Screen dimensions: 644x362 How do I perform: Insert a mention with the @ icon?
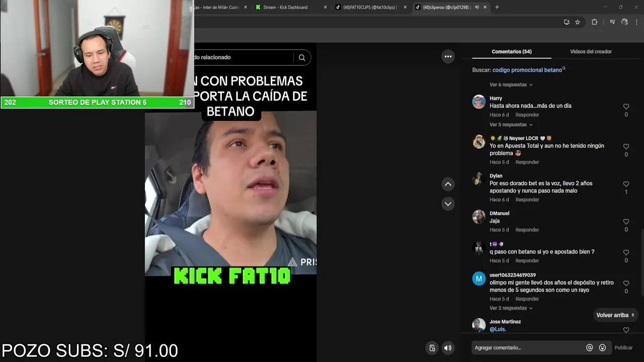point(590,347)
